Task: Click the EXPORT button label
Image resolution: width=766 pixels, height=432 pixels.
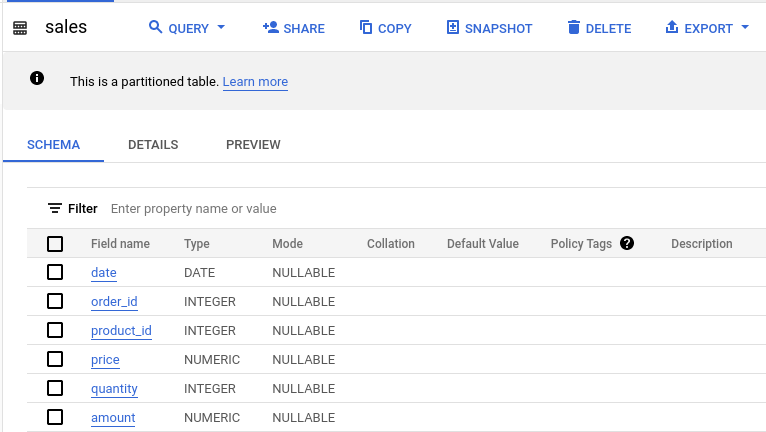Action: [708, 29]
